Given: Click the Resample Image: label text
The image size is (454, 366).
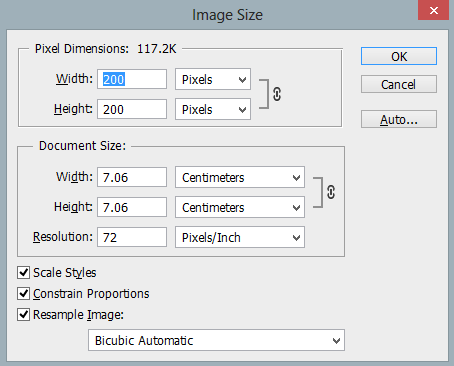Looking at the screenshot, I should [78, 315].
